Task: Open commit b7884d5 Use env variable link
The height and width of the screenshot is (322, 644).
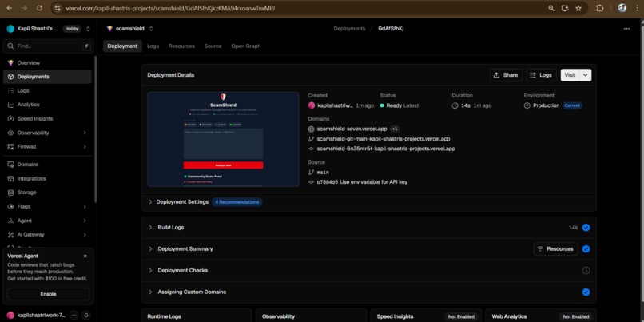Action: 362,182
